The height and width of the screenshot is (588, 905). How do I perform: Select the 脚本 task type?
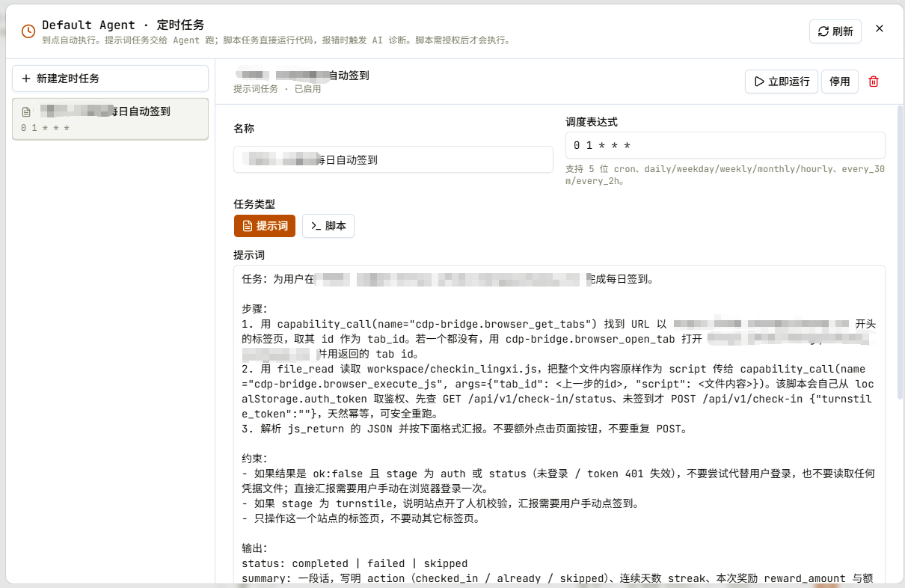(328, 226)
